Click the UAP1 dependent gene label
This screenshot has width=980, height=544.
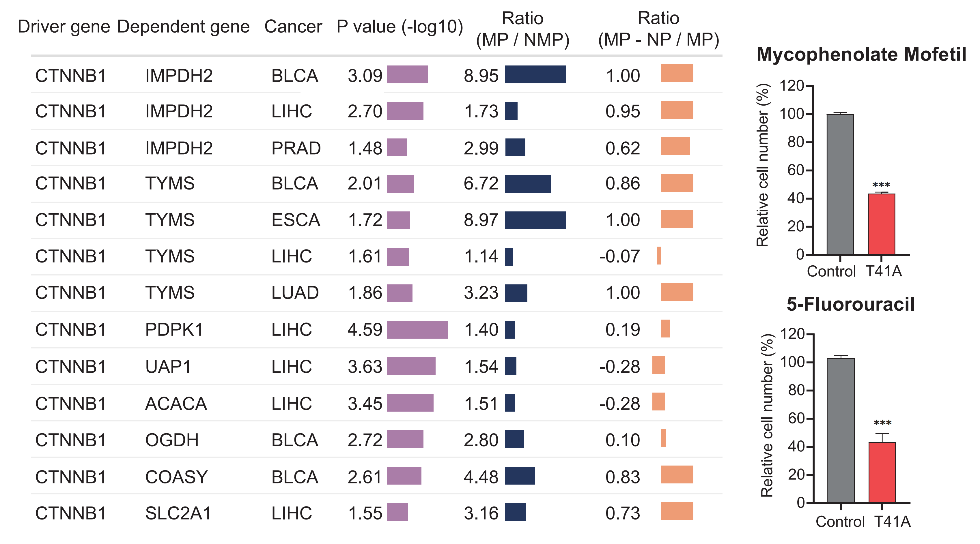tap(168, 367)
